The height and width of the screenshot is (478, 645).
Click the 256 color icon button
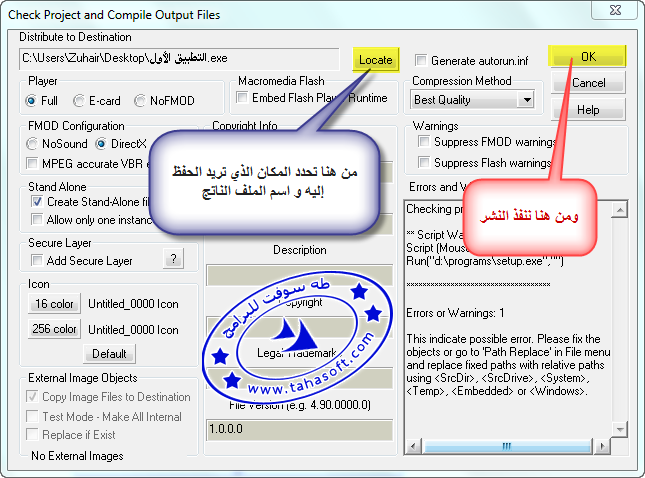pyautogui.click(x=54, y=329)
